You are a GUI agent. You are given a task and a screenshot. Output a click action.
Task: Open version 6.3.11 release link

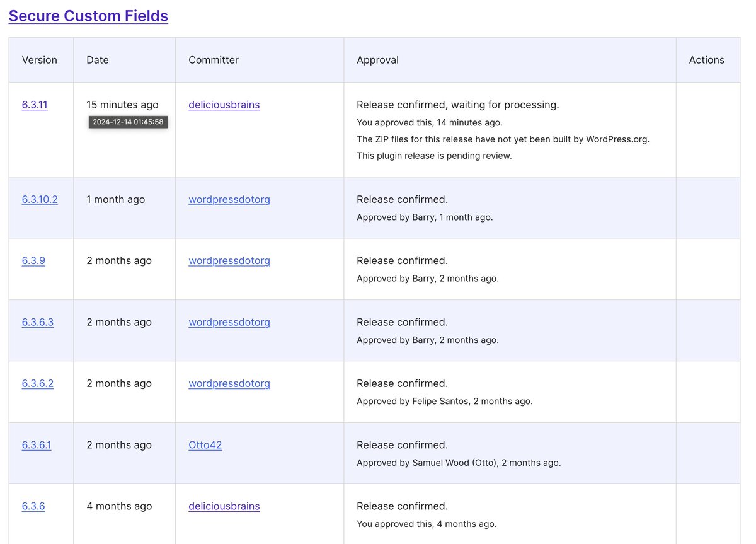(35, 105)
